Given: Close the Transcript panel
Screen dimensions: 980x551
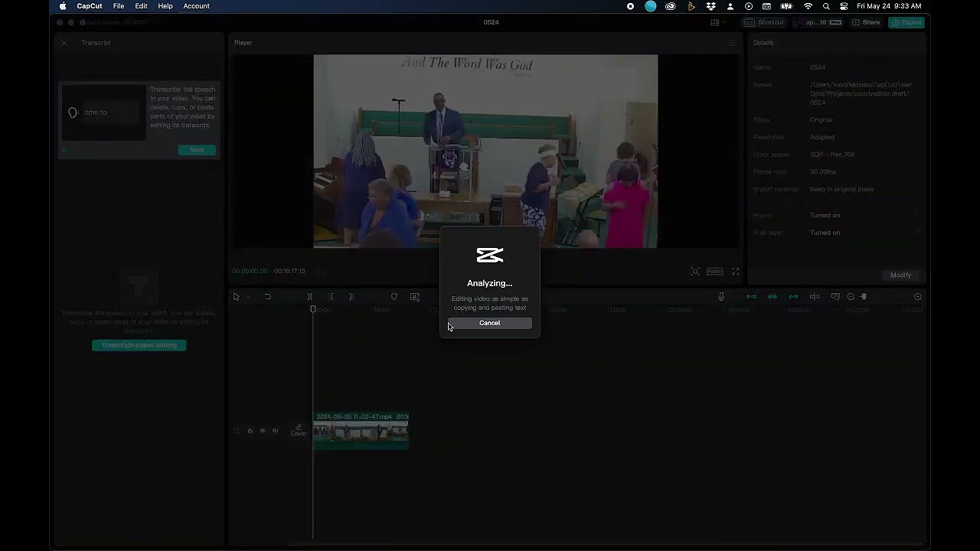Looking at the screenshot, I should coord(64,43).
